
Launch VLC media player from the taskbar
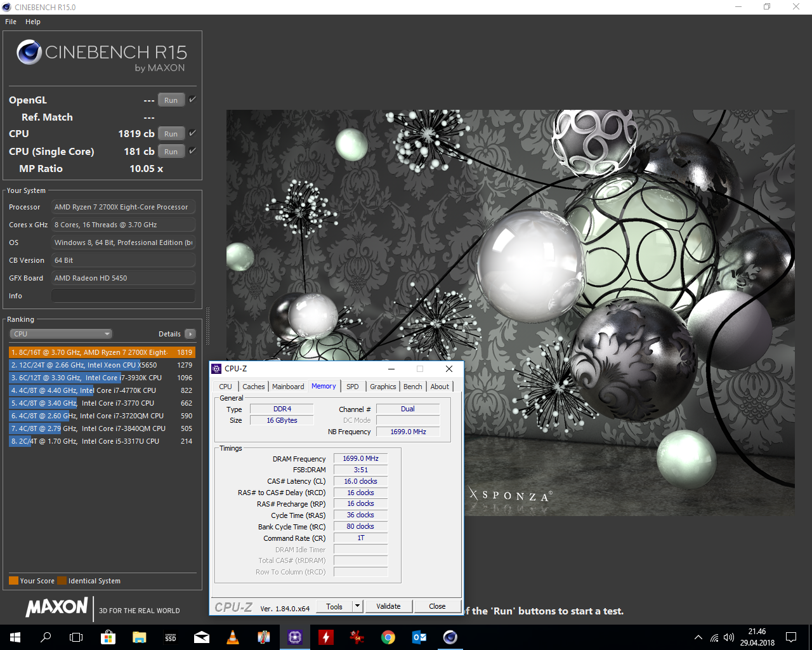coord(232,637)
